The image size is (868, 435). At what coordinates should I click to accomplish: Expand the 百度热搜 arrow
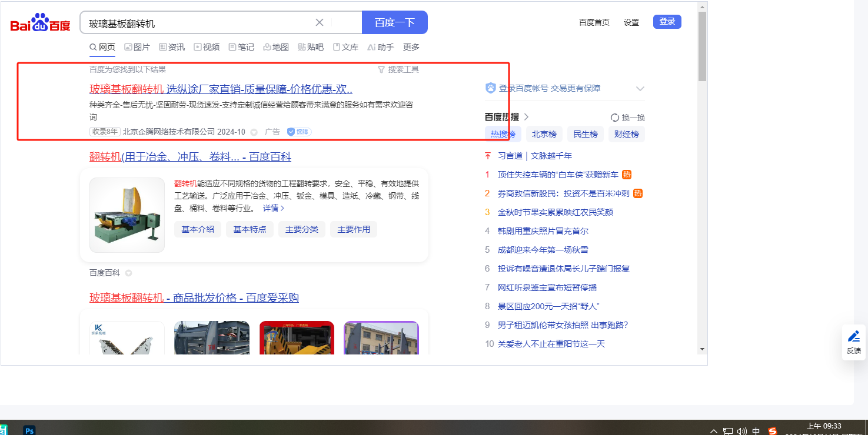point(526,117)
